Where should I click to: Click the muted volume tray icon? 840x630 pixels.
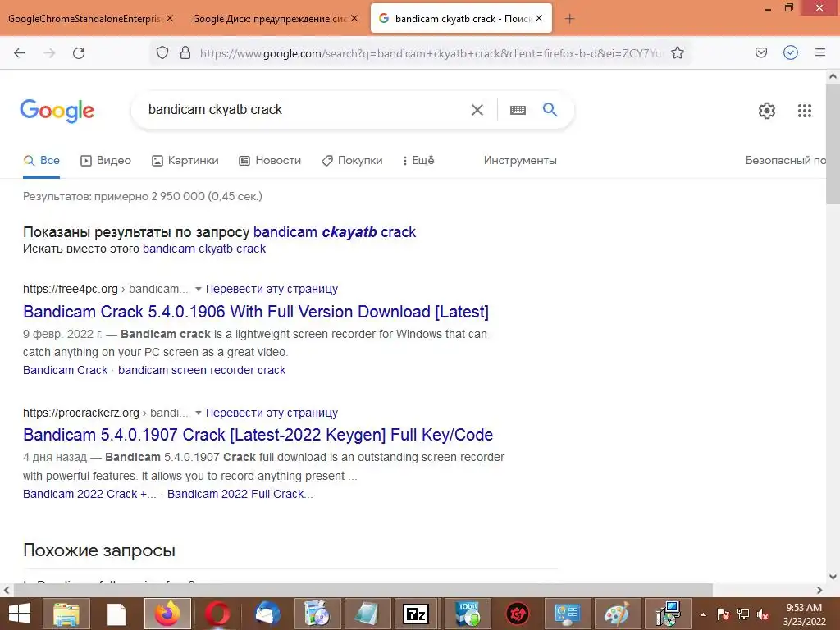pos(763,614)
